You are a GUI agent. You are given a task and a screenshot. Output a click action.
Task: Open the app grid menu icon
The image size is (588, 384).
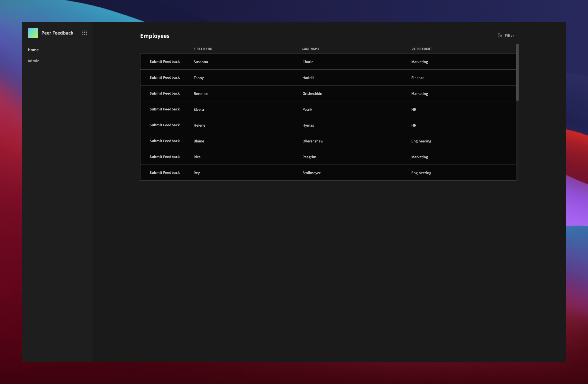pyautogui.click(x=84, y=33)
